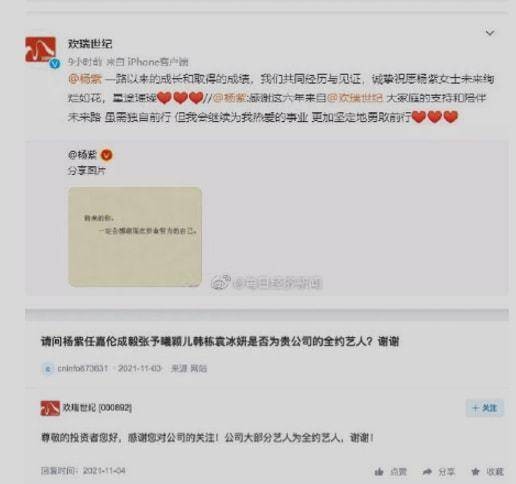Follow the @欢瑞世纪 mention in repost text

pos(355,98)
